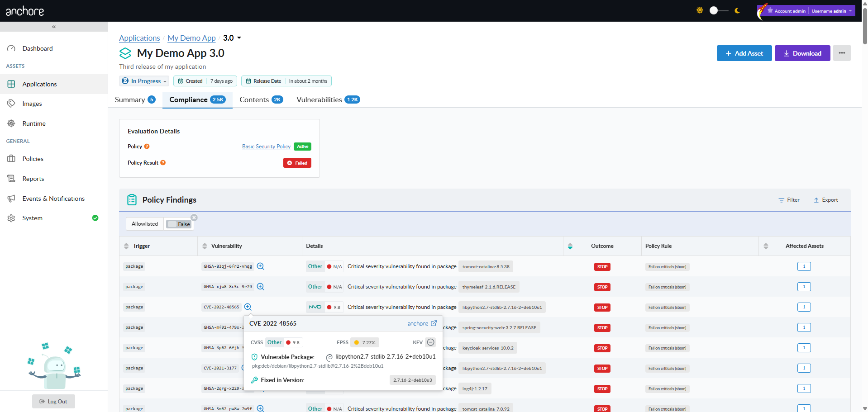Click the Filter icon in Policy Findings
Viewport: 868px width, 412px height.
tap(781, 200)
